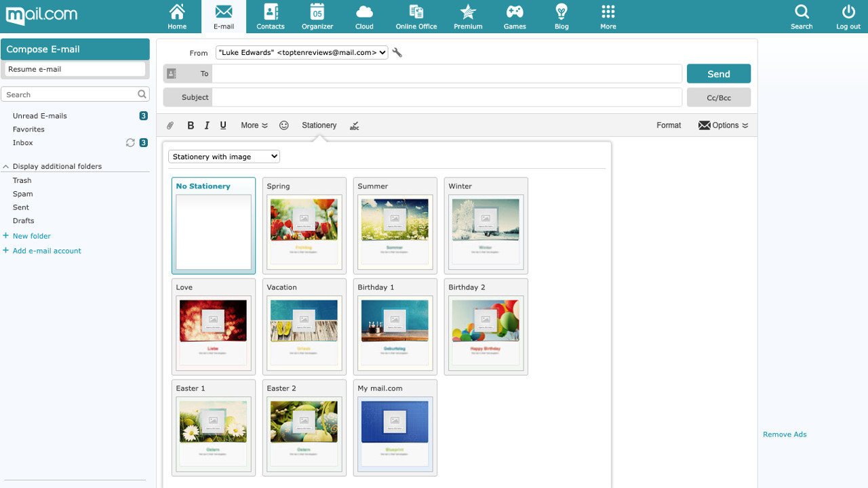Screen dimensions: 868x488
Task: Click the Log out power icon
Action: point(848,16)
